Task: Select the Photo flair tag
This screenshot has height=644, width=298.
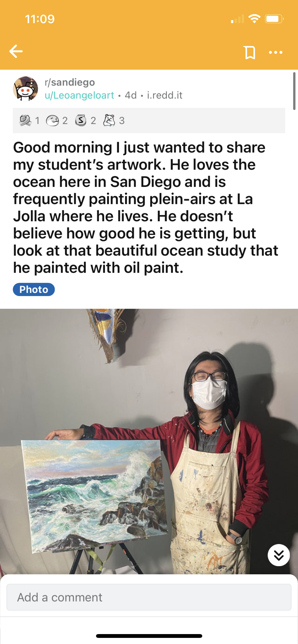Action: (34, 289)
